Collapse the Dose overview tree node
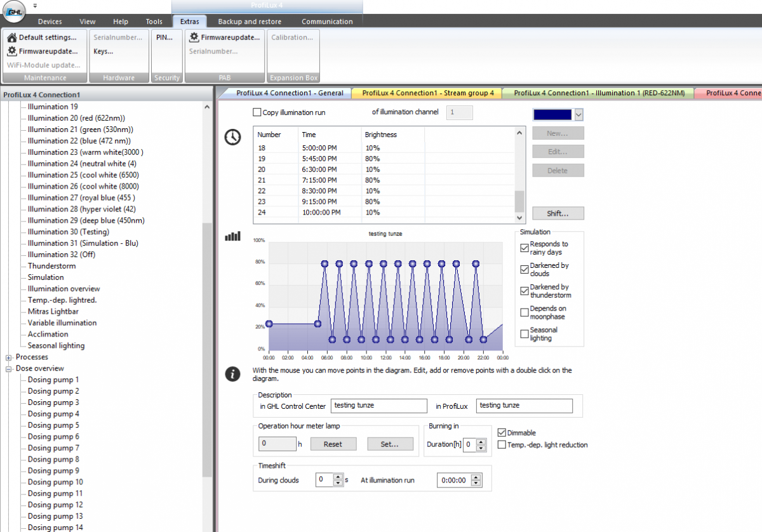 tap(9, 369)
